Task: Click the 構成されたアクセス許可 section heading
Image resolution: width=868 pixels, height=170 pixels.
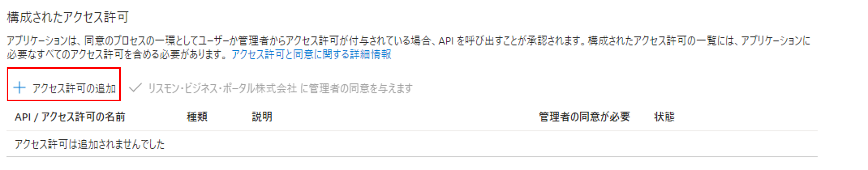Action: pos(68,17)
